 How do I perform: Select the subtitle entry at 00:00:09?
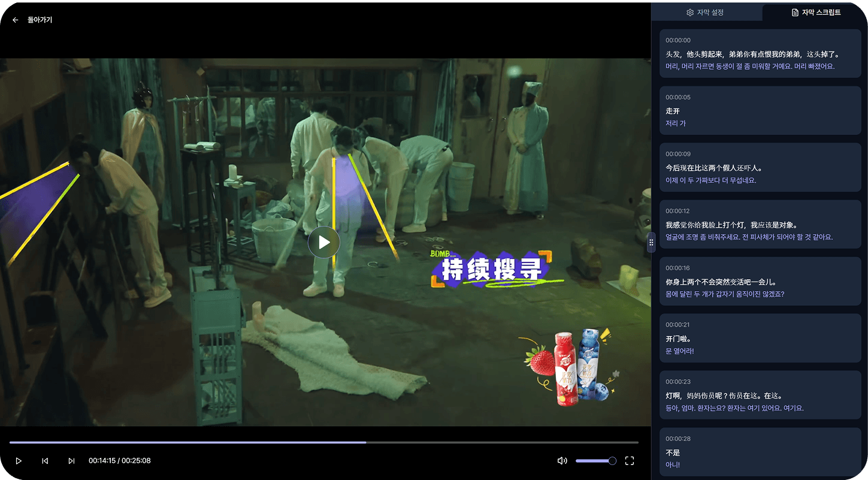click(760, 168)
